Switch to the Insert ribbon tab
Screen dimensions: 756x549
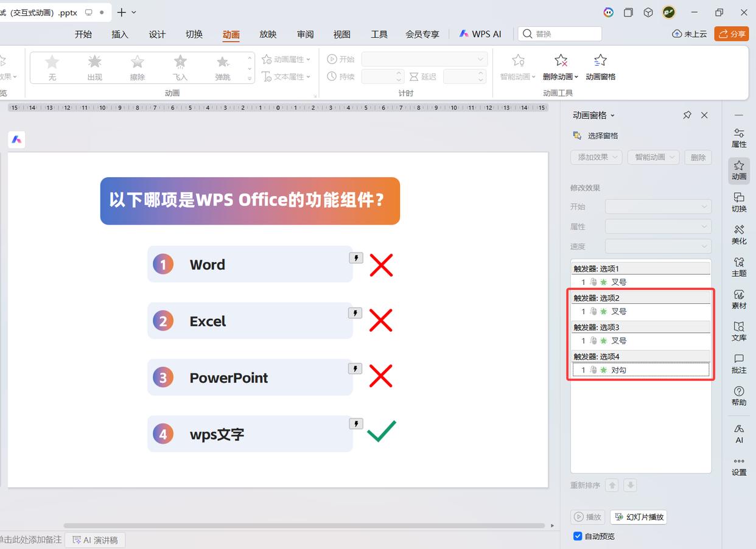point(120,34)
